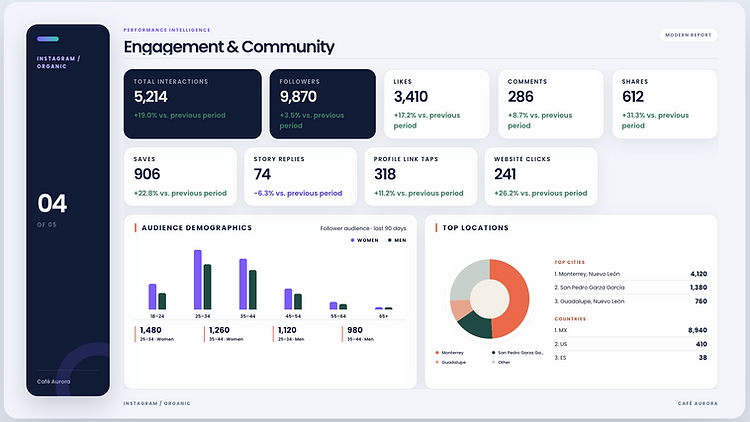Open the Comments 286 card

551,104
